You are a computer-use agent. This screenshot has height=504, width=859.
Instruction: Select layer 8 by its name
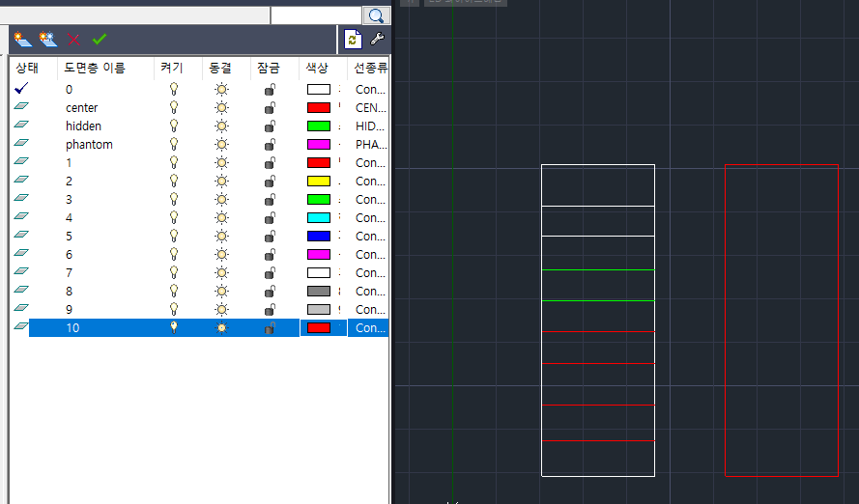pos(69,291)
